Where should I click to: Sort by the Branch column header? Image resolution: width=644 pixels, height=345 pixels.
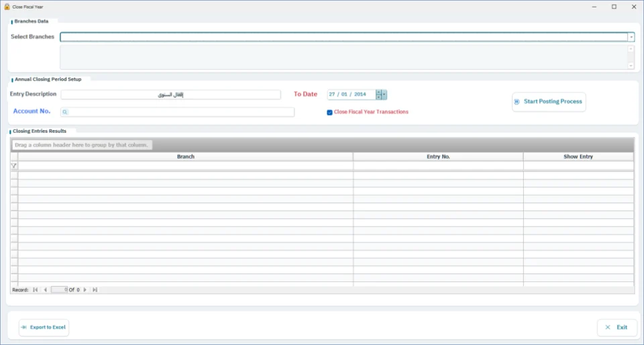(x=186, y=157)
